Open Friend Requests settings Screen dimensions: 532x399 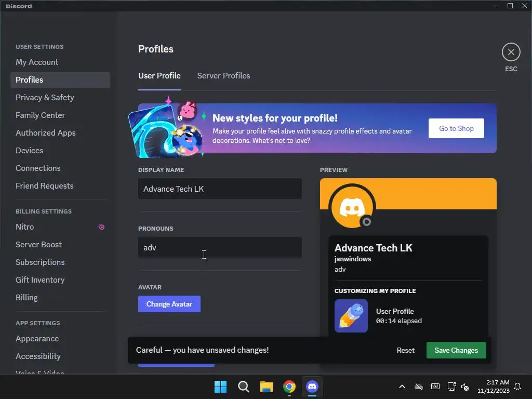(x=60, y=185)
